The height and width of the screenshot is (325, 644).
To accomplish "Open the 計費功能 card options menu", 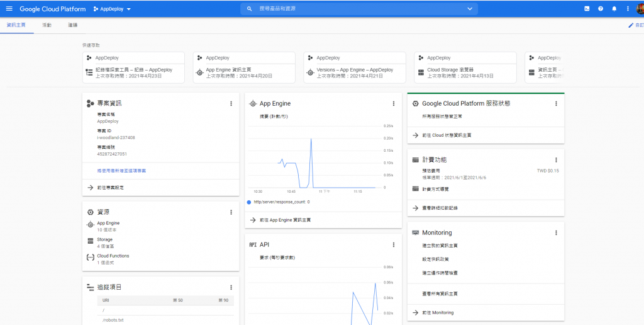I will click(x=556, y=159).
